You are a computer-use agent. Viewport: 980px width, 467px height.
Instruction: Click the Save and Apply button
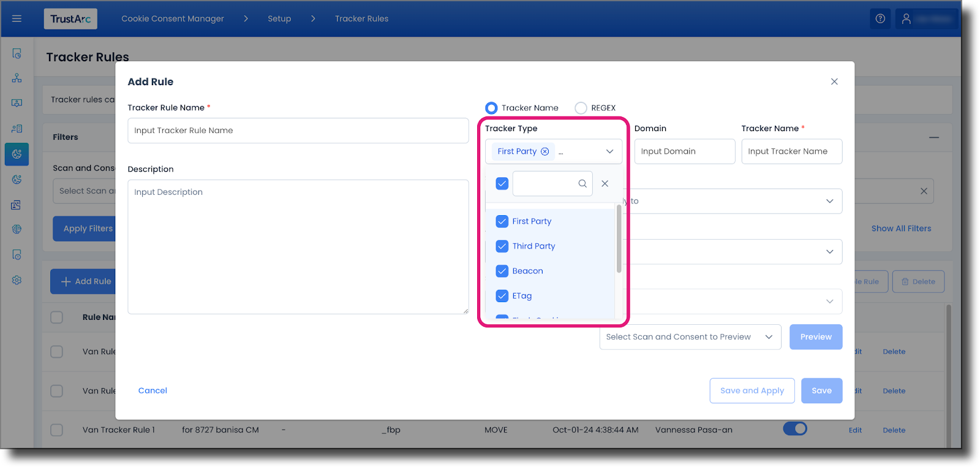point(752,390)
